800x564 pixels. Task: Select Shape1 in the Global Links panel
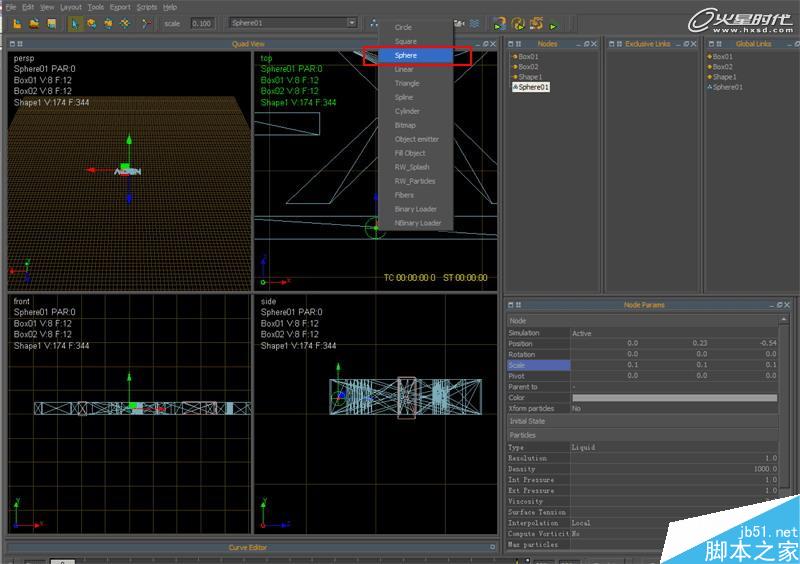pos(724,77)
